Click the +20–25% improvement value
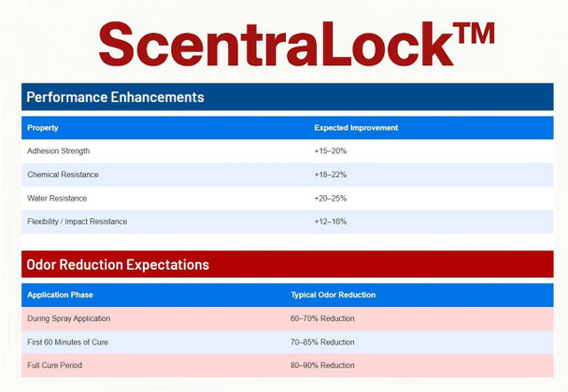This screenshot has width=568, height=392. pos(331,198)
